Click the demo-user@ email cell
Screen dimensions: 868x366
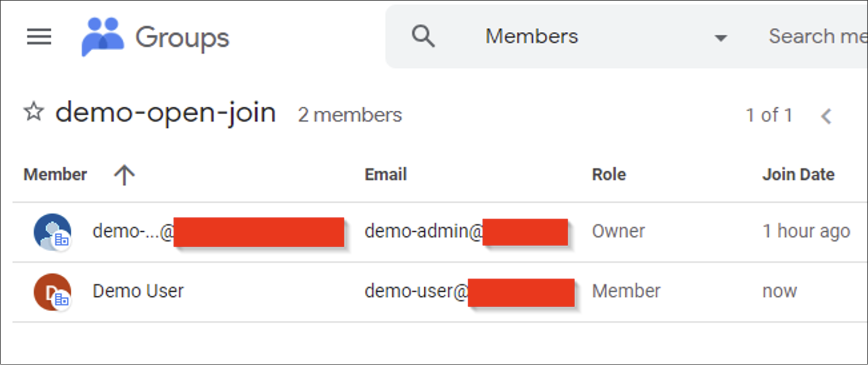pyautogui.click(x=417, y=291)
